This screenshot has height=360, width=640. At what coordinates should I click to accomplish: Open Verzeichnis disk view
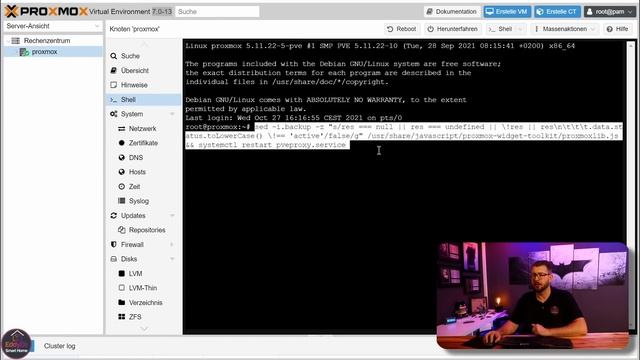146,302
